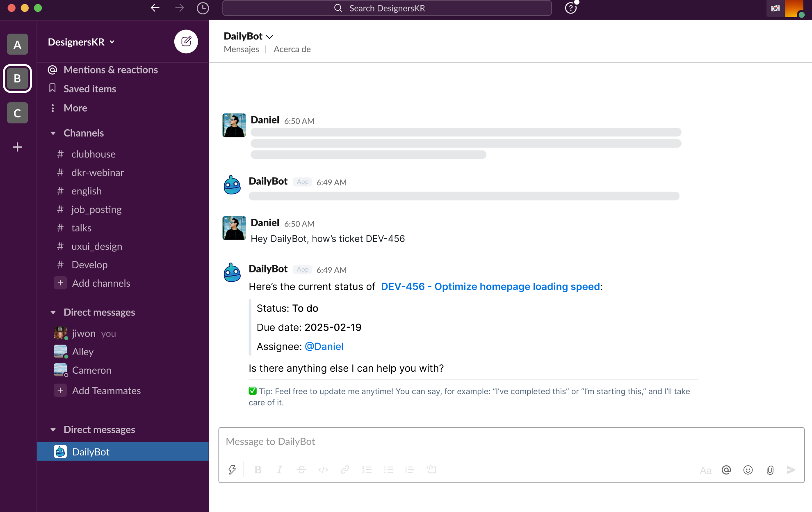Open the history clock icon
This screenshot has height=512, width=812.
(x=203, y=8)
